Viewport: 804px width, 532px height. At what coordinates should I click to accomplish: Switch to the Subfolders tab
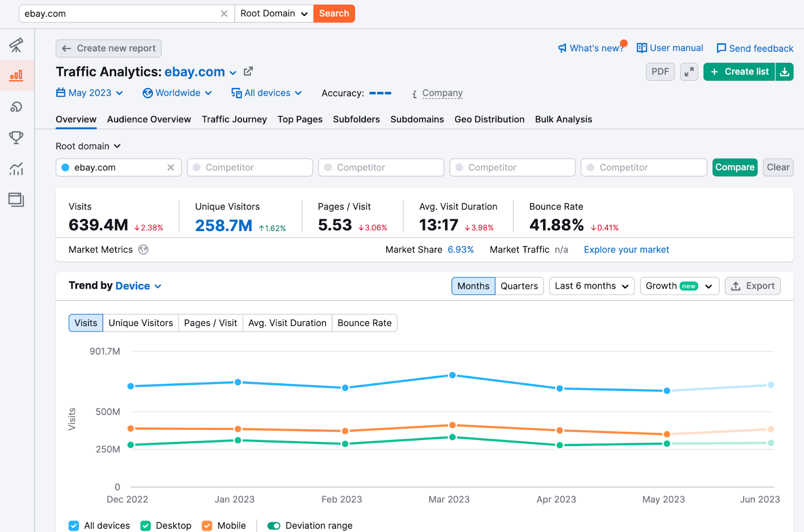pos(356,120)
